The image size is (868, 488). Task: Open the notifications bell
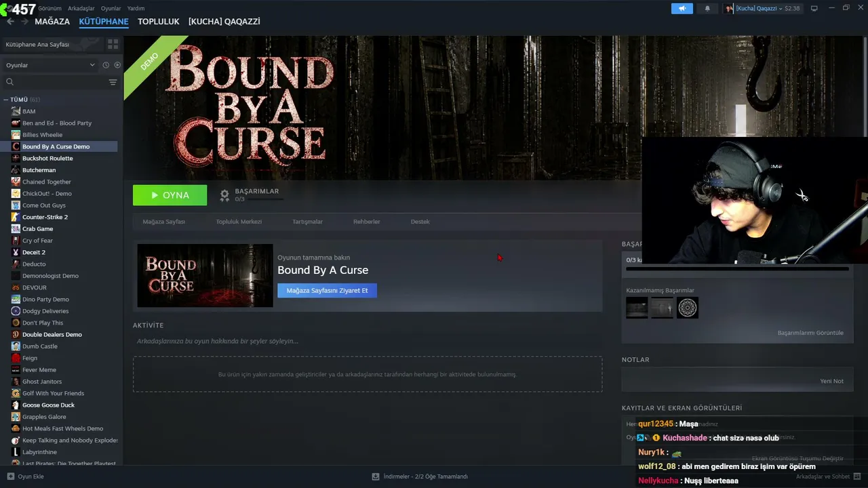click(707, 8)
